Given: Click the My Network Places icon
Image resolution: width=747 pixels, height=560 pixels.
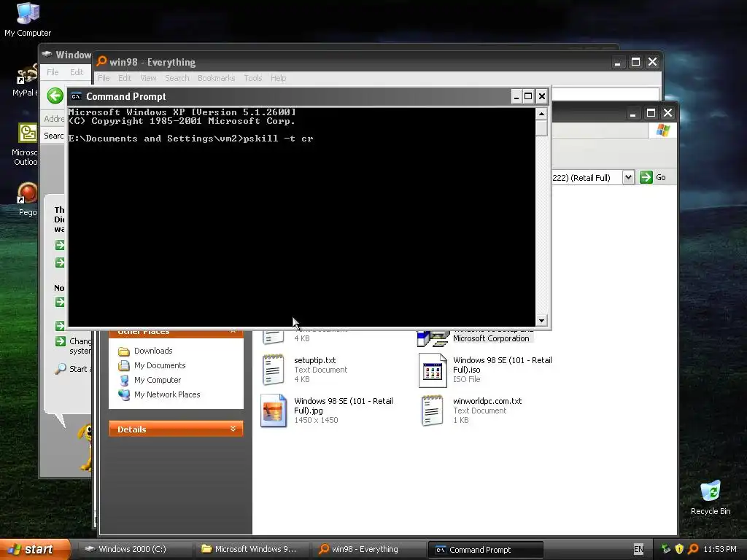Looking at the screenshot, I should point(124,394).
